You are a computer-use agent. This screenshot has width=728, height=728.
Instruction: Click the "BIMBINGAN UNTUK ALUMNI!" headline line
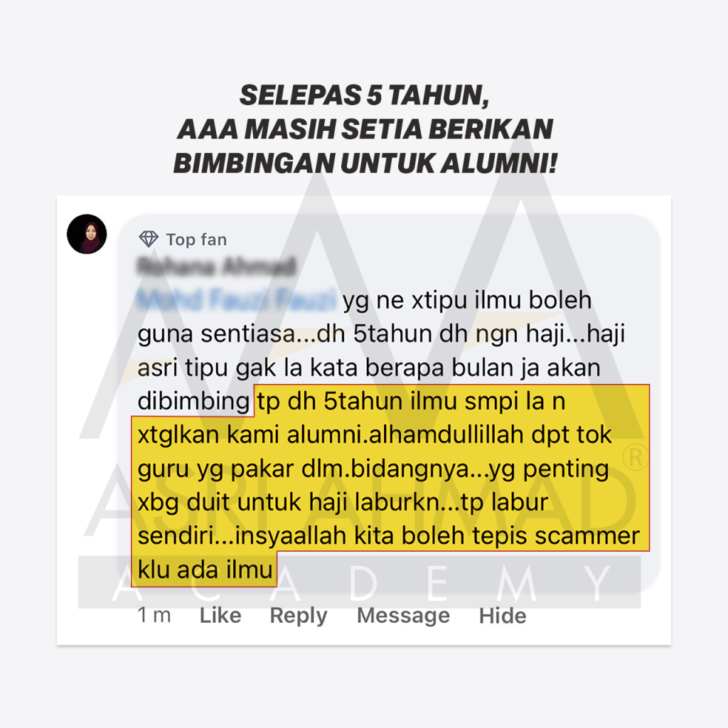click(x=365, y=164)
